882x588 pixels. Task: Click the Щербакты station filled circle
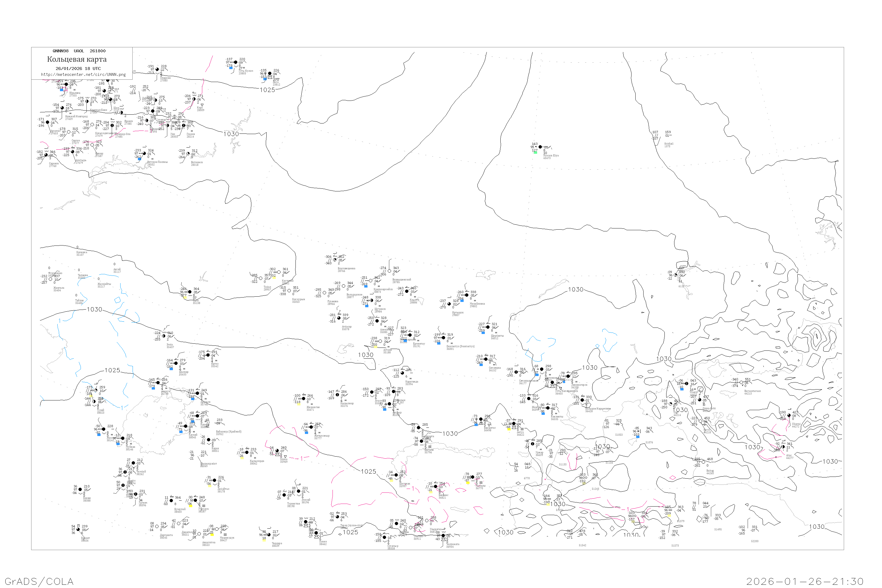coord(488,328)
